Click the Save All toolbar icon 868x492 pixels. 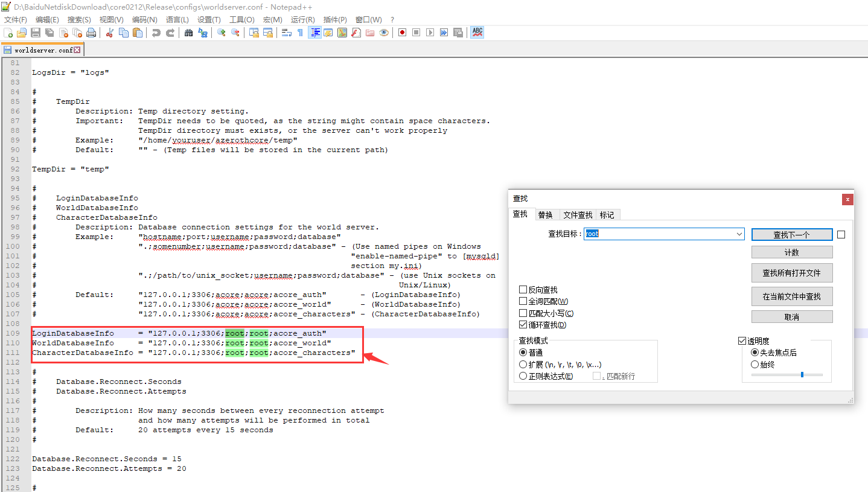(49, 33)
